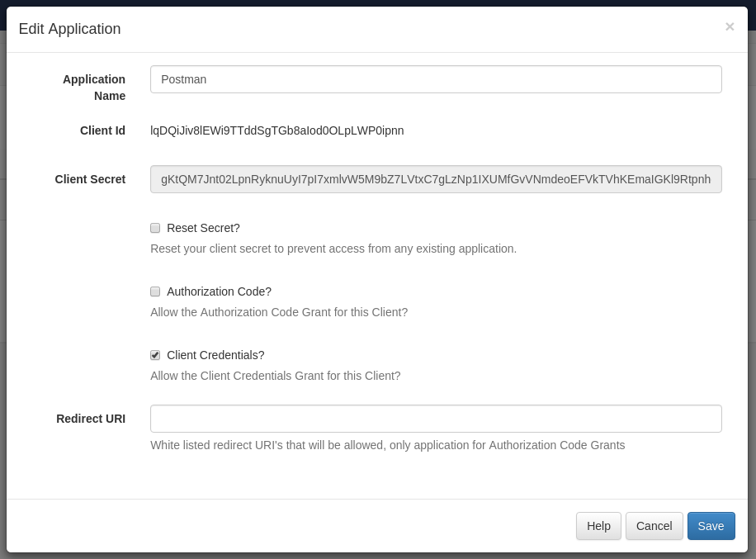Click inside the read-only Client Secret field
Viewport: 756px width, 559px height.
click(x=436, y=179)
